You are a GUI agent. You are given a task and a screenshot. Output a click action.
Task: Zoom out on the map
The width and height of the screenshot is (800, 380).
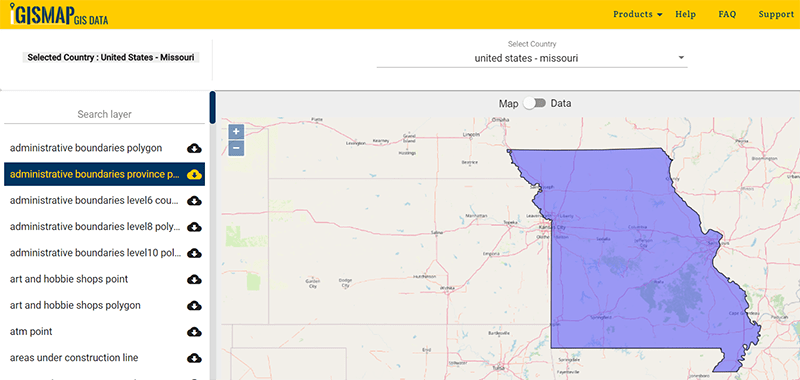pyautogui.click(x=236, y=148)
